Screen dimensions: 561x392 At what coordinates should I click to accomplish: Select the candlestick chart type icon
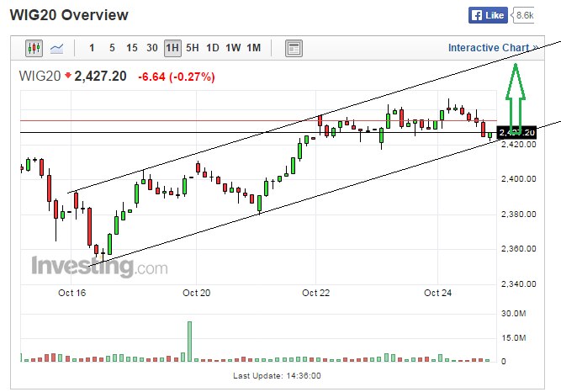coord(34,49)
